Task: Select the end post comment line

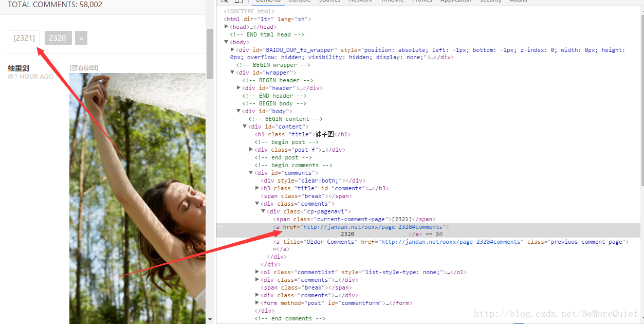Action: (283, 157)
